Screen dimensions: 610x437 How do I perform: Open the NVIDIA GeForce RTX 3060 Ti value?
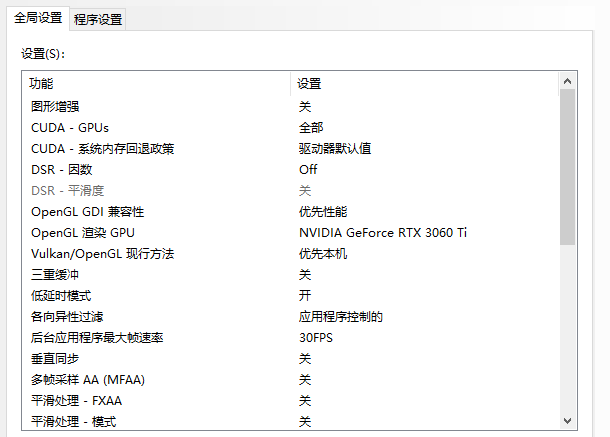point(383,232)
